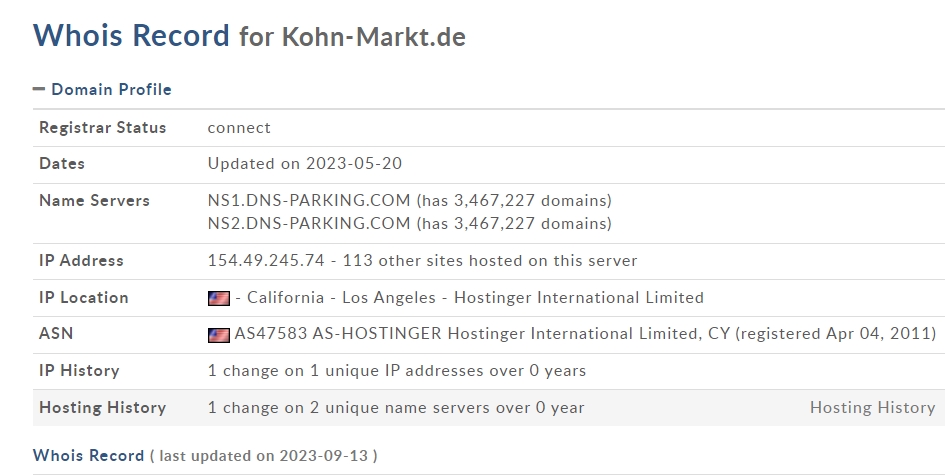Click the Registrar Status value connect

point(239,128)
